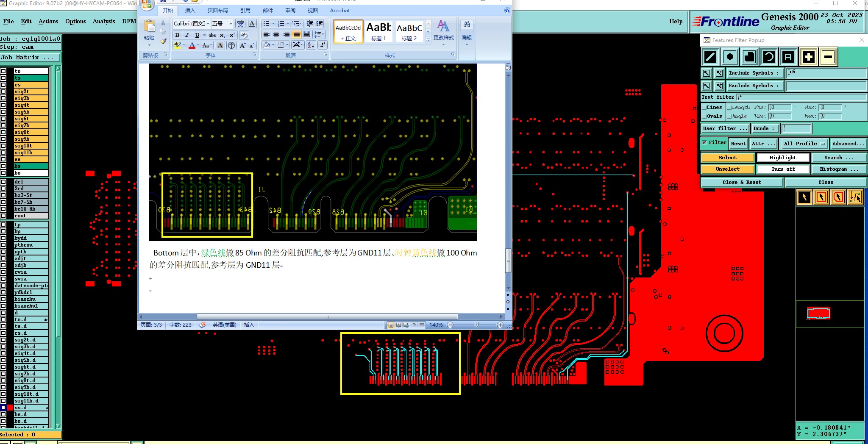Image resolution: width=868 pixels, height=444 pixels.
Task: Open the font size 五号 dropdown
Action: click(231, 24)
